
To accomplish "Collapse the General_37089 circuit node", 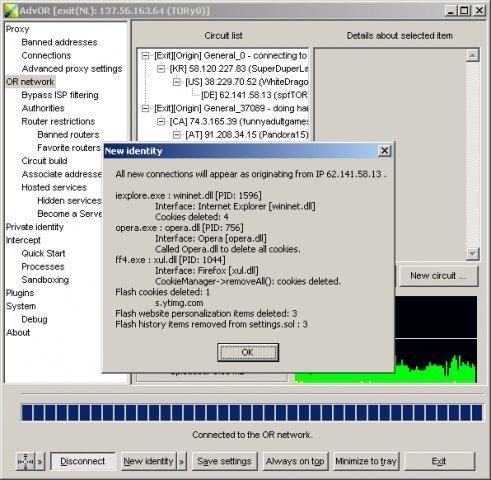I will coord(145,108).
